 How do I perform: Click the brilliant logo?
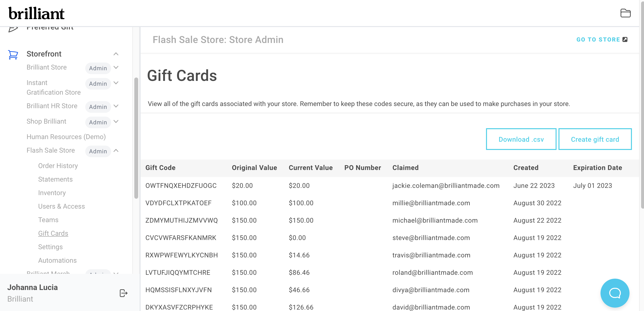(36, 14)
